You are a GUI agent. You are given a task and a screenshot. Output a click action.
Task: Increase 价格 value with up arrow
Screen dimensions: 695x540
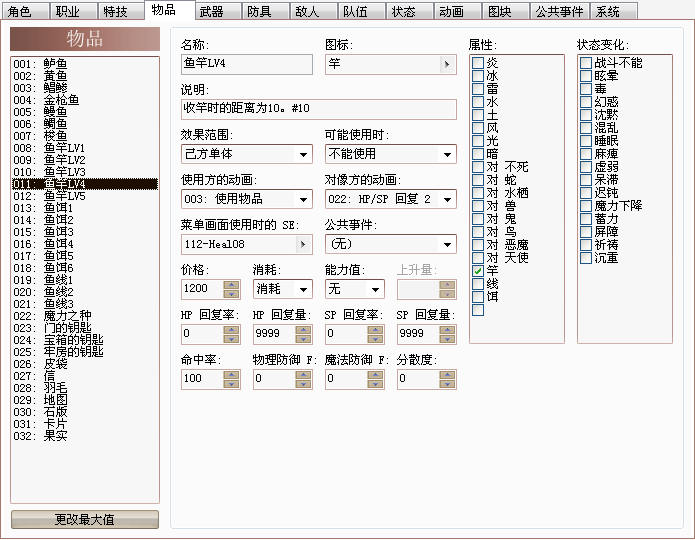[231, 285]
